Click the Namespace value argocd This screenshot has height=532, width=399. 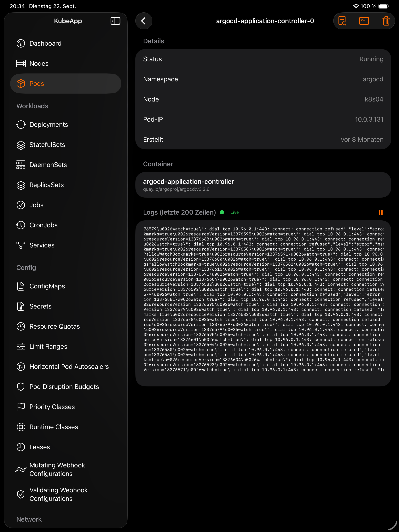pyautogui.click(x=373, y=79)
